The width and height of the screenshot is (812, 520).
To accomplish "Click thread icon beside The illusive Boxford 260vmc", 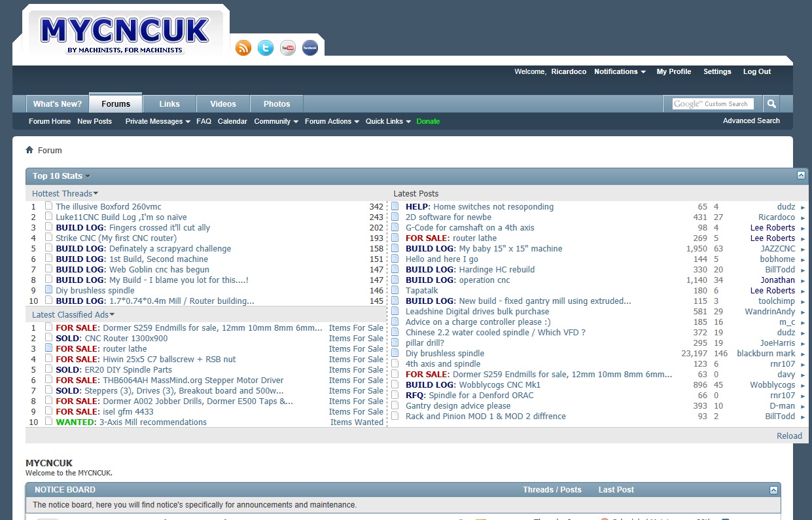I will coord(48,206).
